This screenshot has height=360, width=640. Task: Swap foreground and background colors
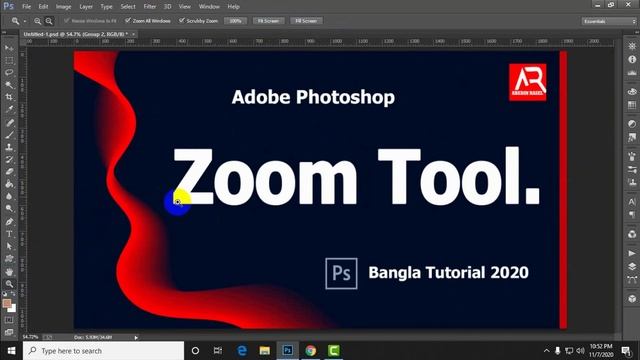pyautogui.click(x=13, y=294)
